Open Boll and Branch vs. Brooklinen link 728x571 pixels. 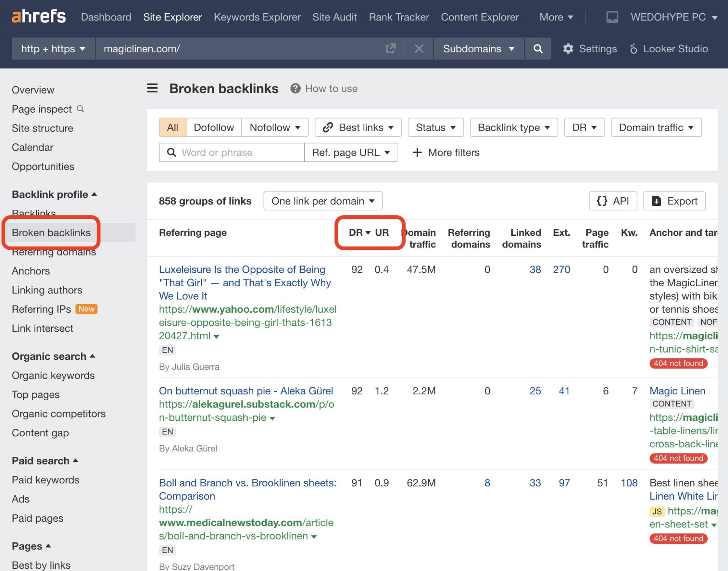click(248, 489)
